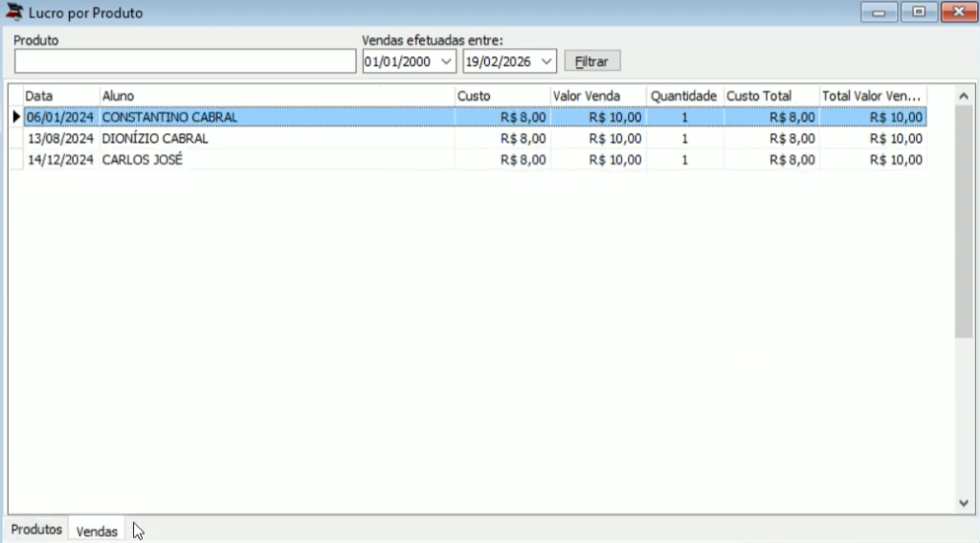Click the CONSTANTINO CABRAL cell
The height and width of the screenshot is (543, 980).
pos(277,117)
